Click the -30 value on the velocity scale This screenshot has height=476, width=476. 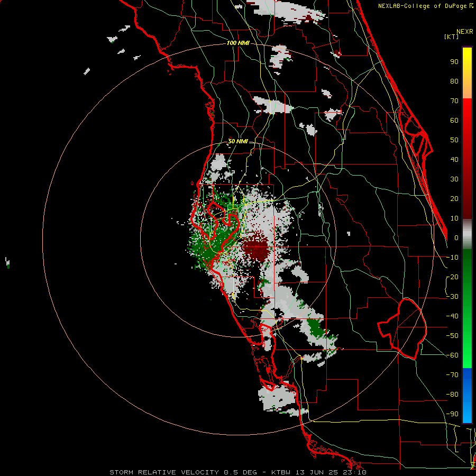[x=452, y=297]
